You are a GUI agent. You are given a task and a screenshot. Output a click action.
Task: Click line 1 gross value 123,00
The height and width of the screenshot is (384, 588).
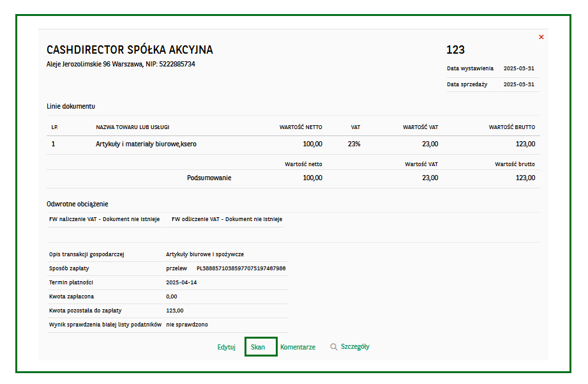(525, 144)
